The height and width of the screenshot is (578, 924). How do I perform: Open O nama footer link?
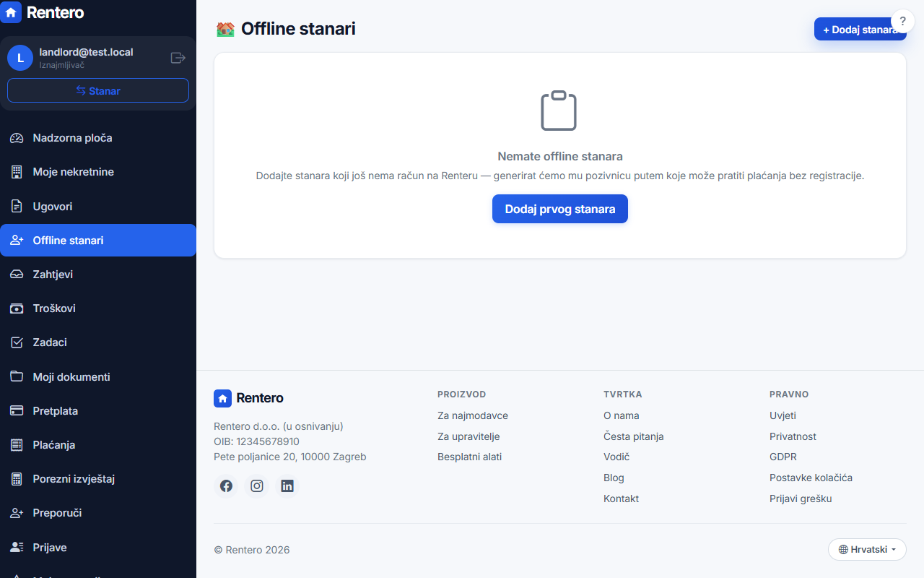(621, 415)
